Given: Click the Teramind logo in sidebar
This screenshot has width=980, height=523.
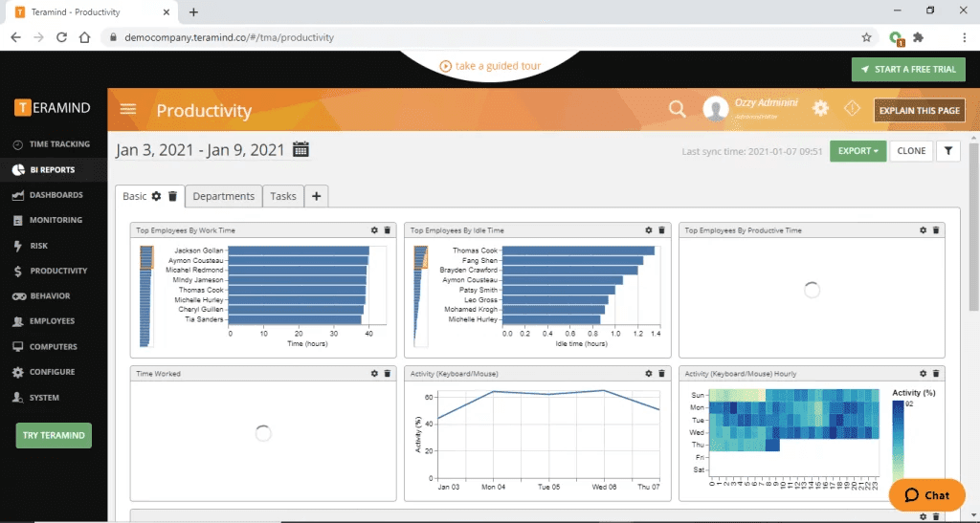Looking at the screenshot, I should (x=53, y=107).
